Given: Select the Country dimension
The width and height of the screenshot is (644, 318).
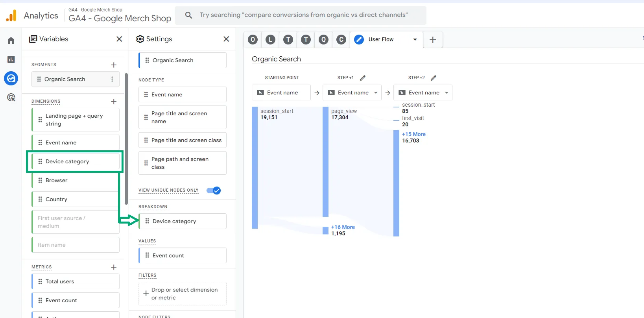Looking at the screenshot, I should [x=76, y=199].
